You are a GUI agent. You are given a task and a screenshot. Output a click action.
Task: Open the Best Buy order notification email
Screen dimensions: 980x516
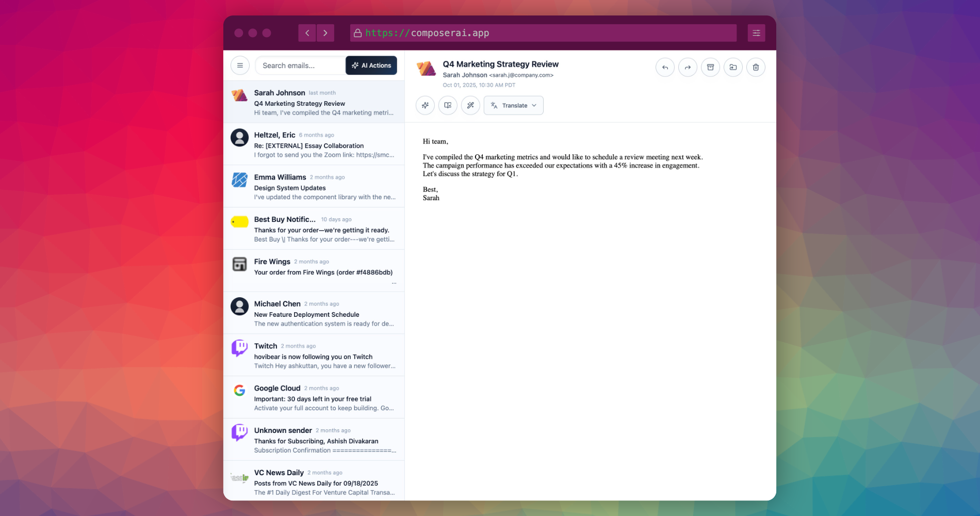click(x=314, y=229)
